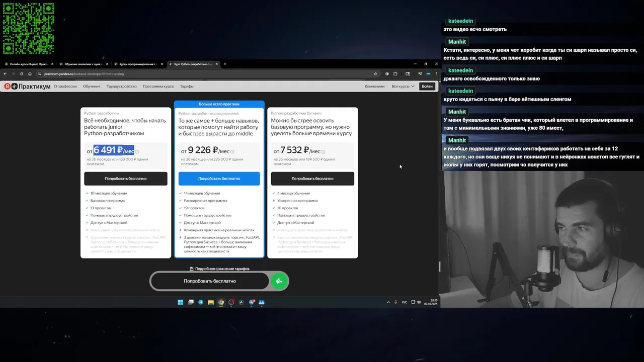
Task: Open Трудоустройство navigation item
Action: click(121, 86)
